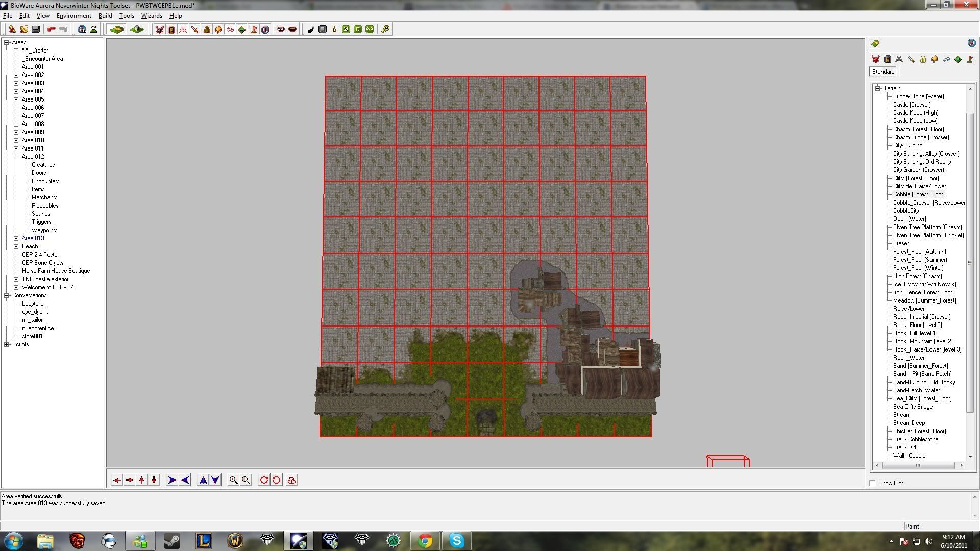Image resolution: width=980 pixels, height=551 pixels.
Task: Click the zoom out magnifier button
Action: click(x=246, y=480)
